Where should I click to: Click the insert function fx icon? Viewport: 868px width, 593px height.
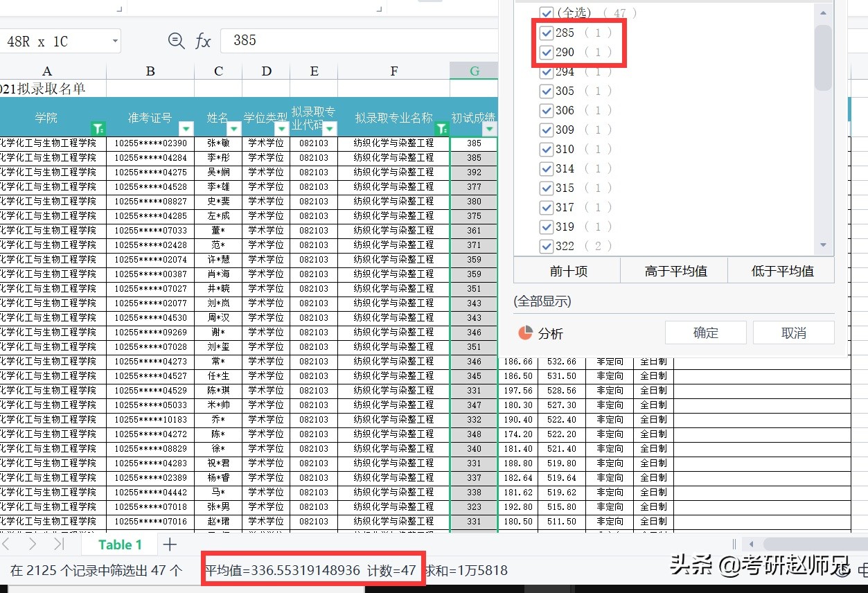point(203,41)
